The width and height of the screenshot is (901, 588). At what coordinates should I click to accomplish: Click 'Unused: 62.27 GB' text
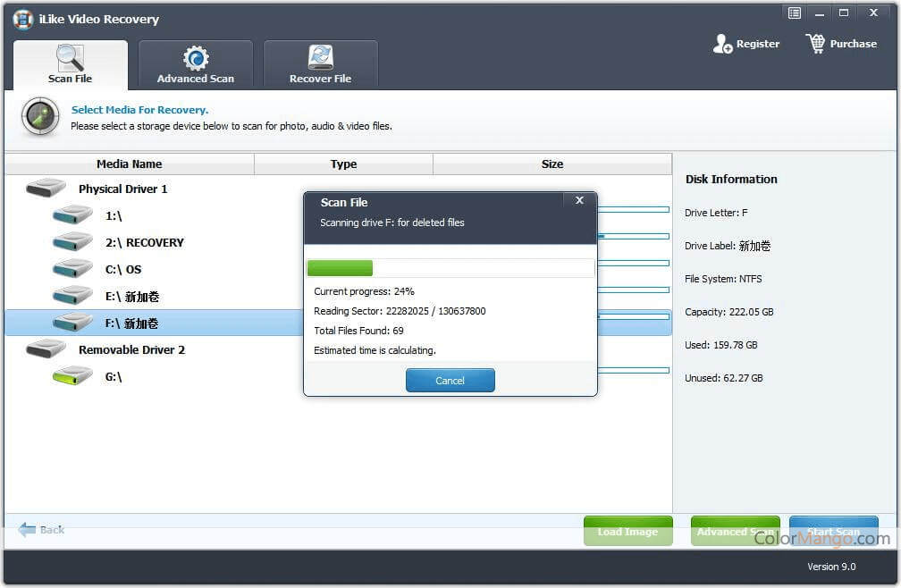[724, 378]
